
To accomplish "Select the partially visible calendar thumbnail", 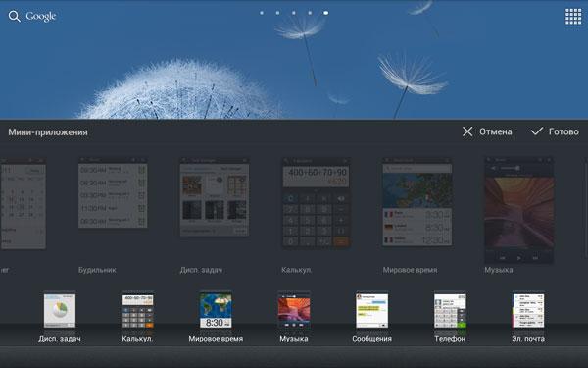I will pyautogui.click(x=23, y=203).
